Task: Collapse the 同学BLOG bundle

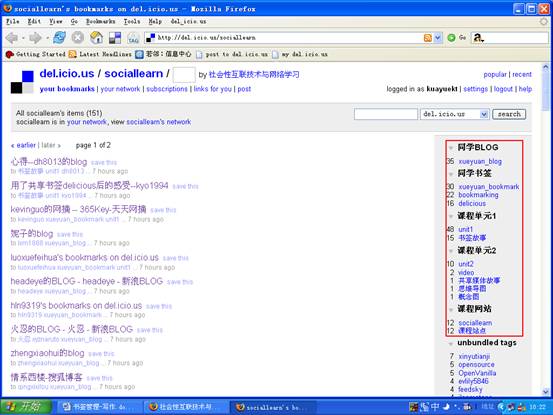Action: click(x=451, y=148)
